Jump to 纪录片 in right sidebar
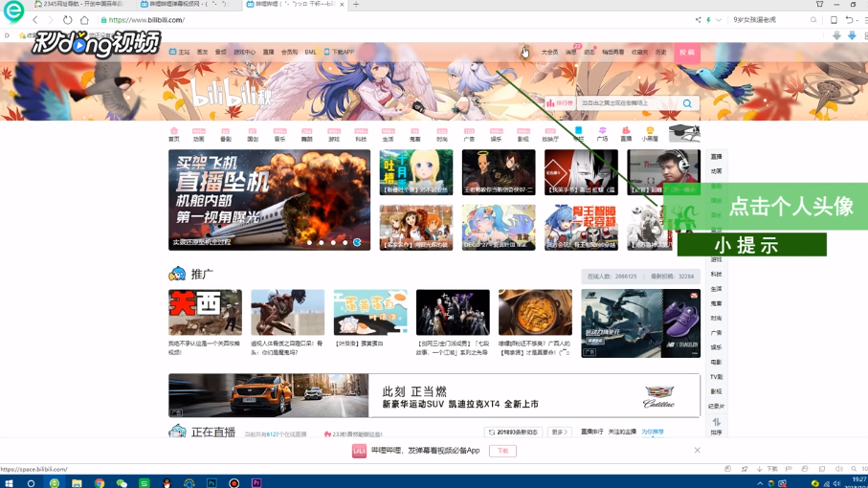 (717, 406)
